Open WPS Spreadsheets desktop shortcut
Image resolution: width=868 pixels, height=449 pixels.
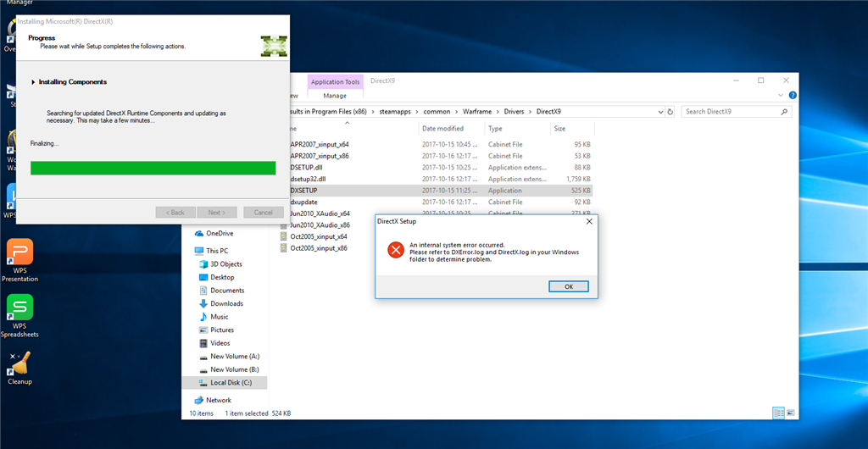[20, 315]
